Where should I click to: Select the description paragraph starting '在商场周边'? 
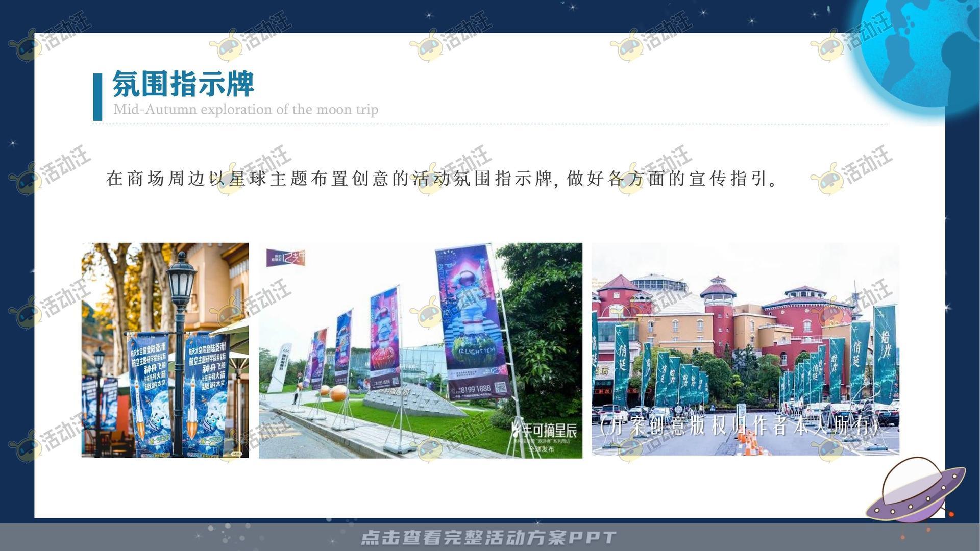[x=443, y=179]
